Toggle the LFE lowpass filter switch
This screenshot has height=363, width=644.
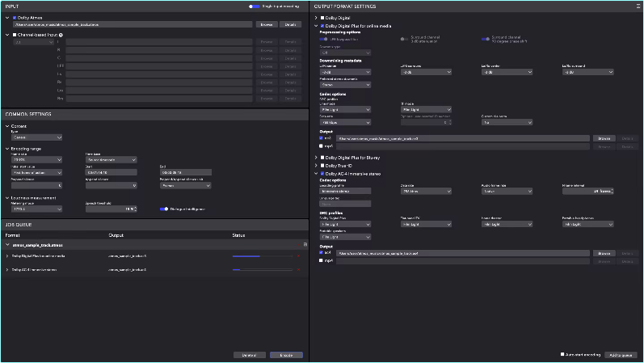tap(323, 39)
